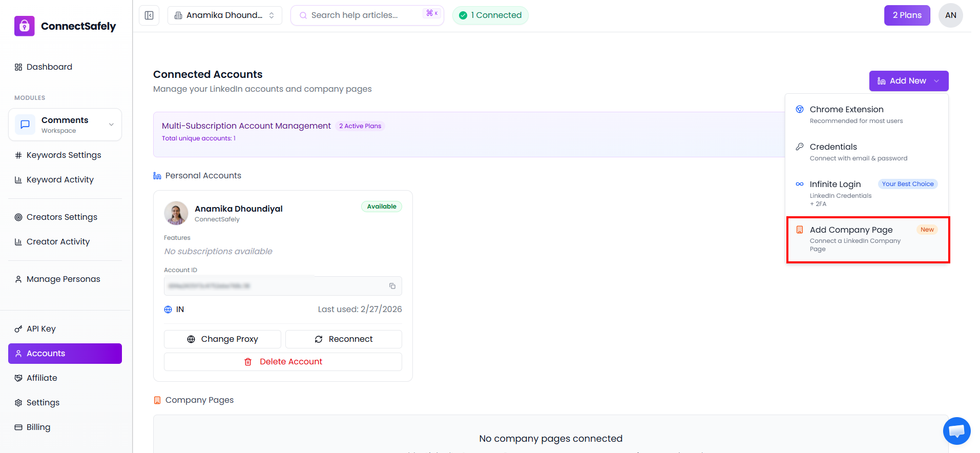Click the bar chart icon beside Keyword Activity
Image resolution: width=980 pixels, height=453 pixels.
(x=18, y=180)
